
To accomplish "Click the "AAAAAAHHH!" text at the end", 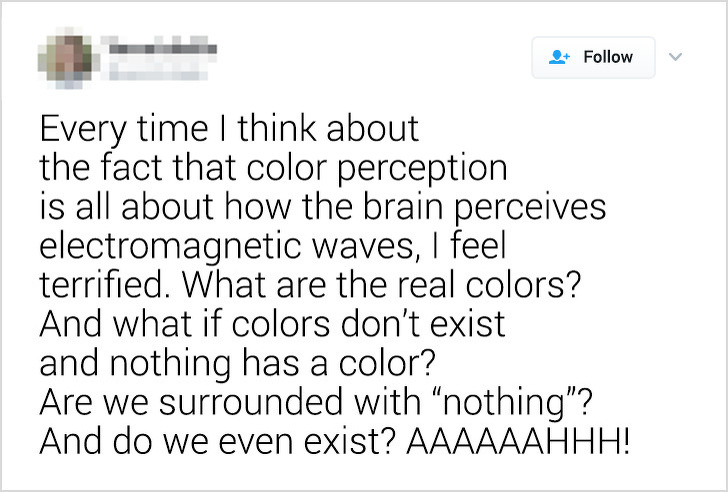I will (519, 441).
